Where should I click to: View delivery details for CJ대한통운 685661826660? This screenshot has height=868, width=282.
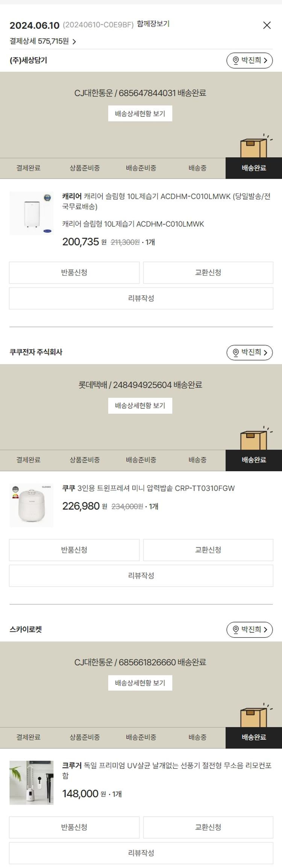coord(140,683)
